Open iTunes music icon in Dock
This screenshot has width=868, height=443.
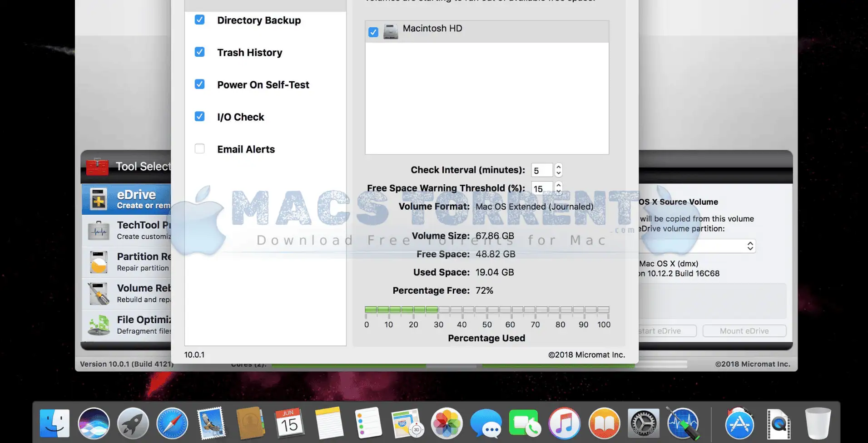coord(565,423)
